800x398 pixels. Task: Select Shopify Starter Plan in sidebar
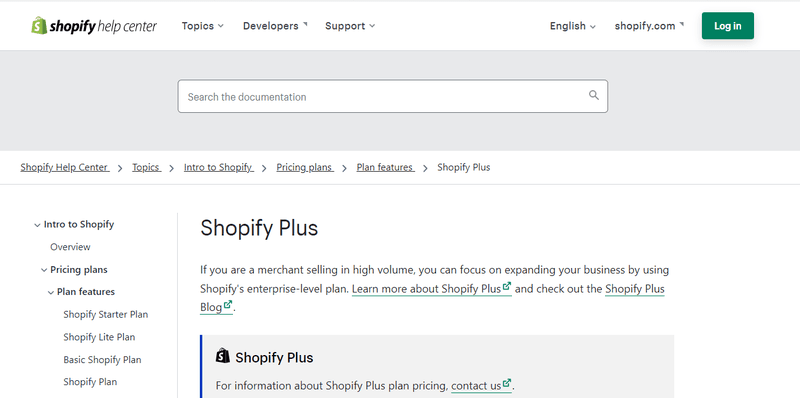[106, 314]
